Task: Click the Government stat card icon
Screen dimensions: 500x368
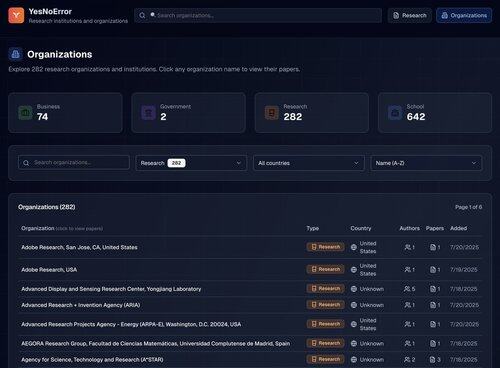Action: click(148, 113)
